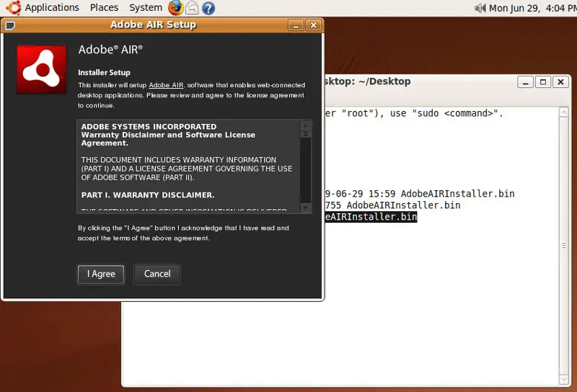577x392 pixels.
Task: Open the Places menu
Action: (104, 8)
